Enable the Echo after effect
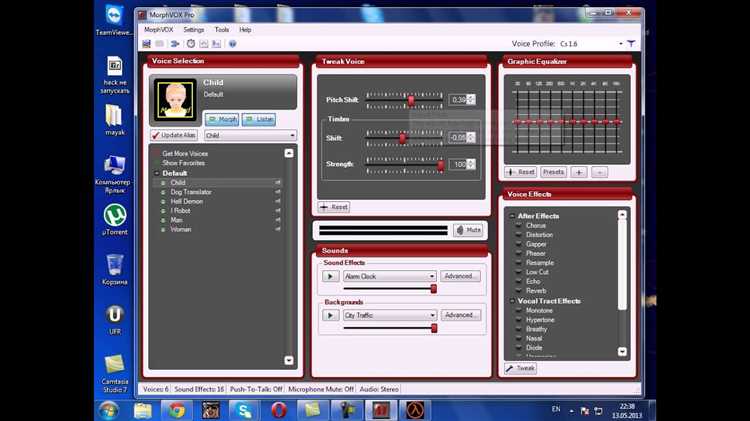Viewport: 750px width, 421px height. point(532,281)
